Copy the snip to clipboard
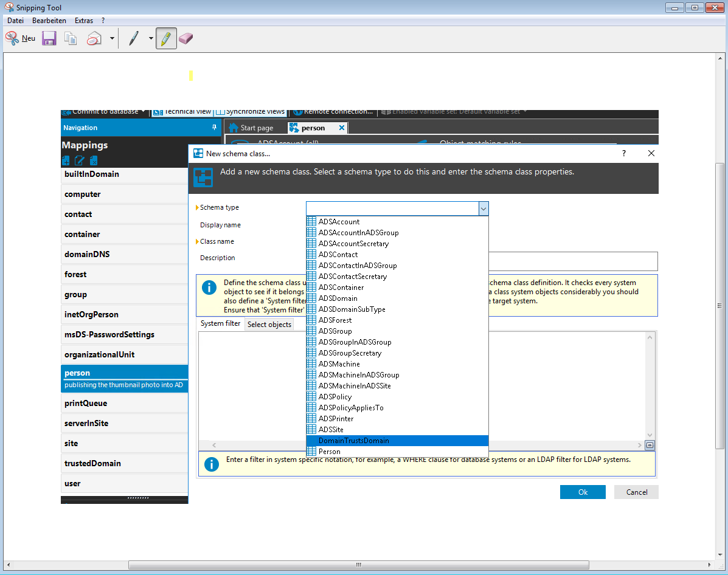Image resolution: width=728 pixels, height=575 pixels. (71, 38)
